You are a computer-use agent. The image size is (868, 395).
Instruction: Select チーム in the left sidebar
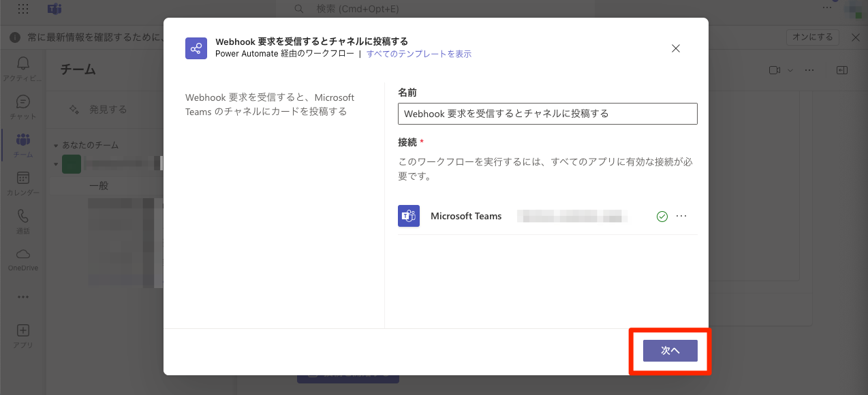(23, 145)
